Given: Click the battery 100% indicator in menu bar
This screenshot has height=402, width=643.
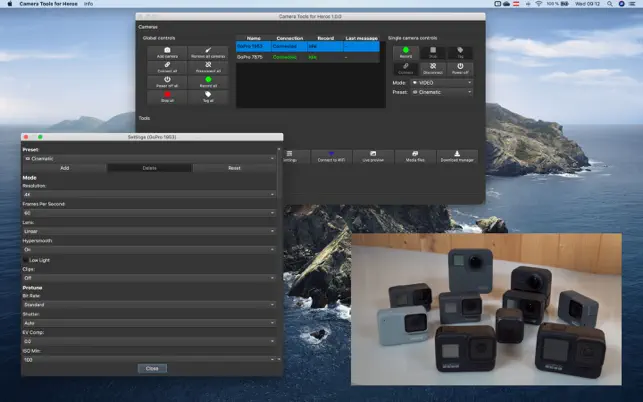Looking at the screenshot, I should (x=558, y=4).
